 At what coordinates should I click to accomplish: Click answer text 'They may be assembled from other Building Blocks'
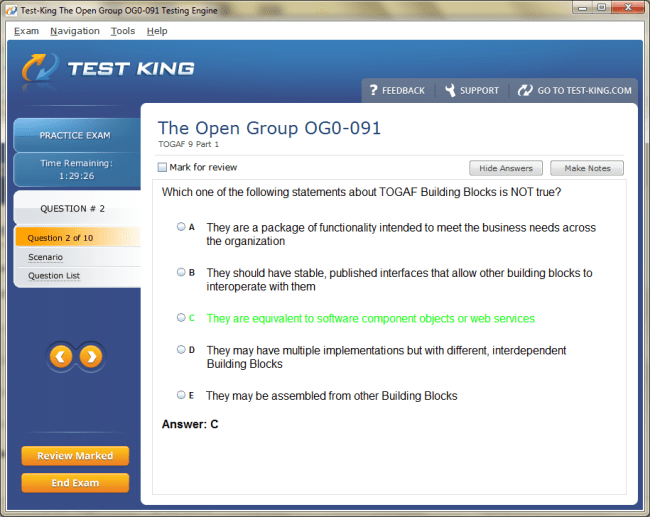pyautogui.click(x=332, y=396)
